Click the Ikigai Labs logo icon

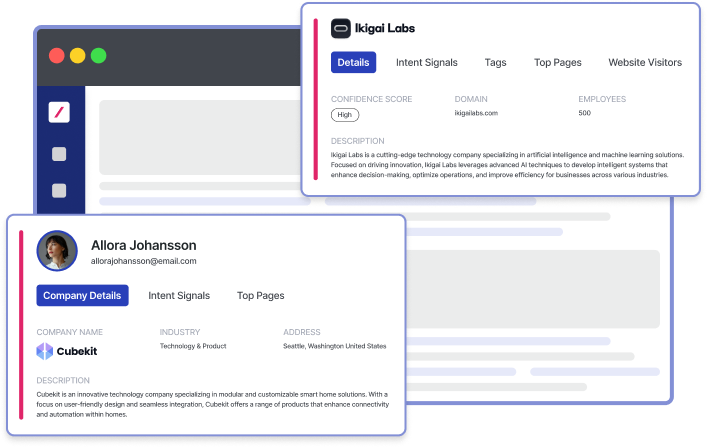coord(341,28)
